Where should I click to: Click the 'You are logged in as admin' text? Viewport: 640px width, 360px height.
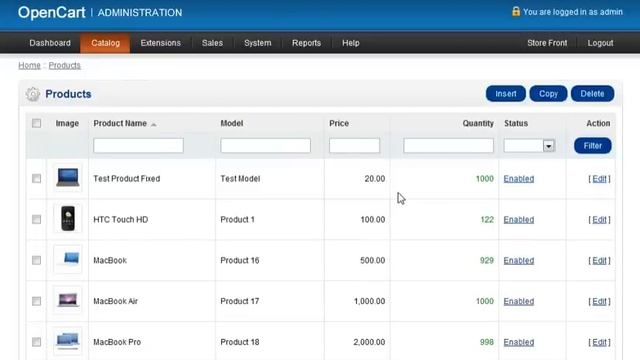pyautogui.click(x=573, y=12)
